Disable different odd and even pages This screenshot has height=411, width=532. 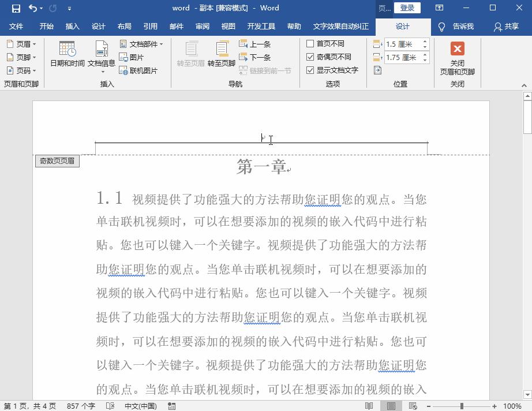coord(310,57)
